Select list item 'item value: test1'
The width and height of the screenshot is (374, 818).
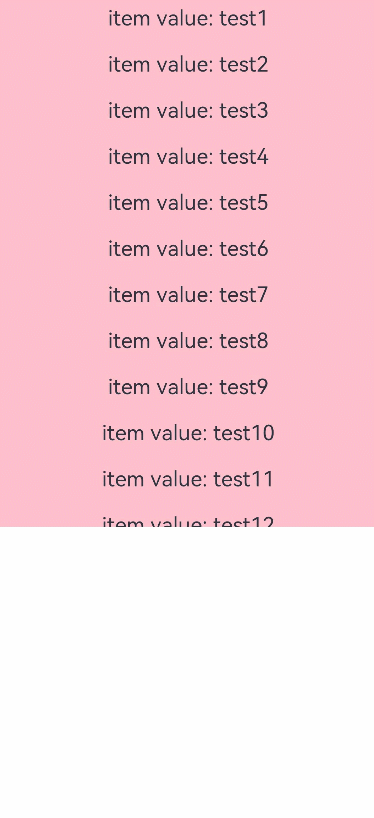(x=187, y=19)
